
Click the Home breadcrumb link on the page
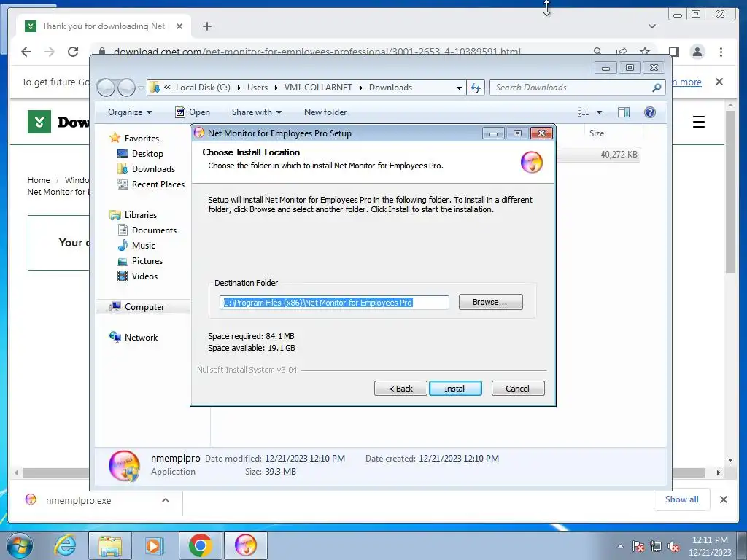(39, 180)
